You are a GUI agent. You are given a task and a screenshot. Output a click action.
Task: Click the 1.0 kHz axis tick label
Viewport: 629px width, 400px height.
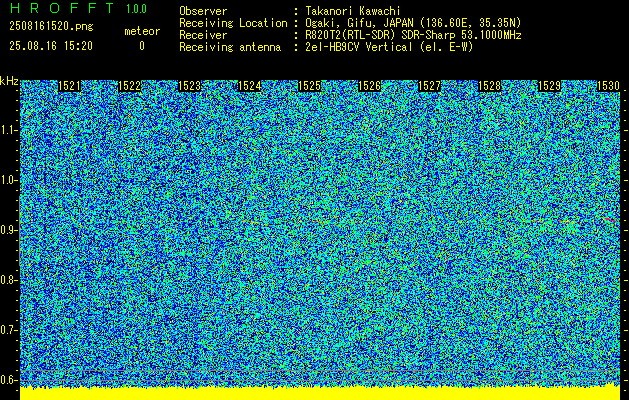point(9,181)
